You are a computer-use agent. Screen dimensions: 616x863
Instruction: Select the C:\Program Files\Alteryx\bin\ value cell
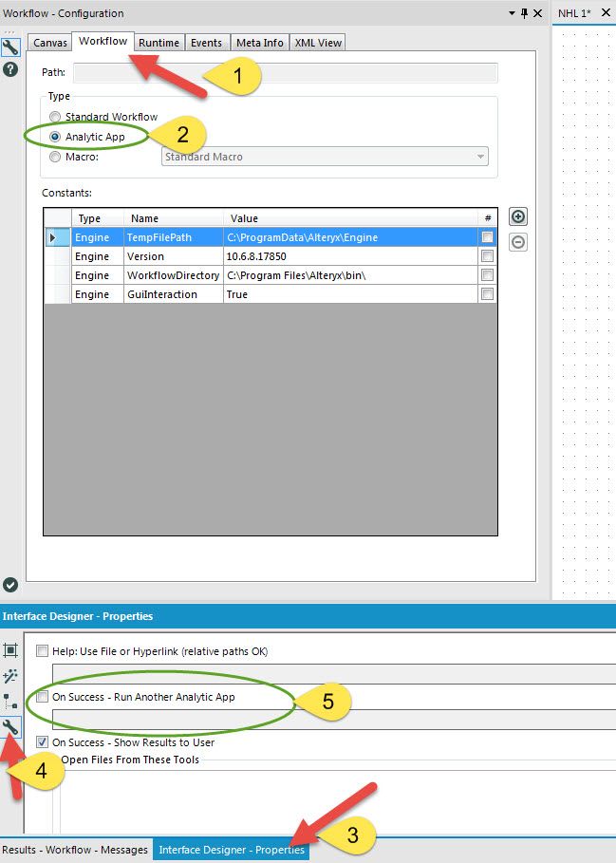[x=350, y=275]
